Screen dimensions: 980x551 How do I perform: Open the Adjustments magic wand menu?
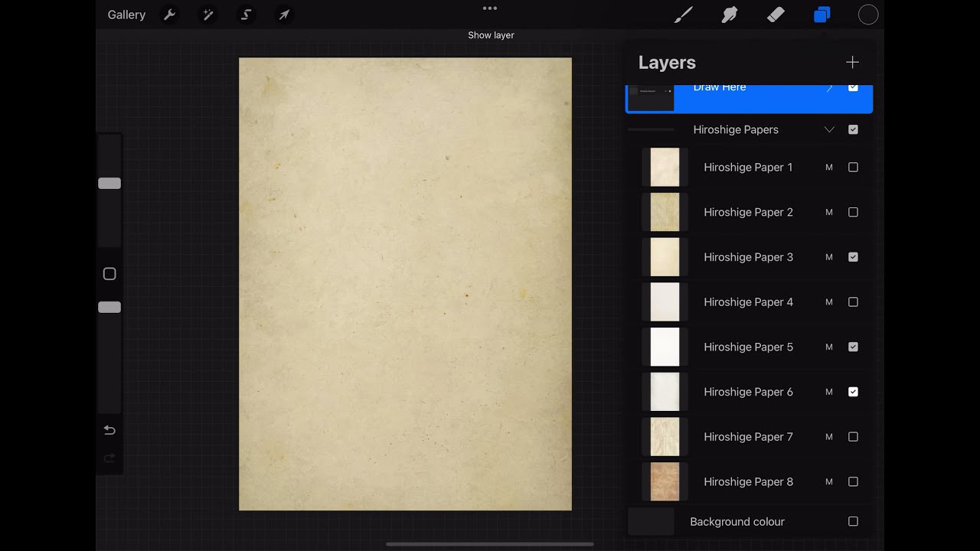tap(207, 15)
